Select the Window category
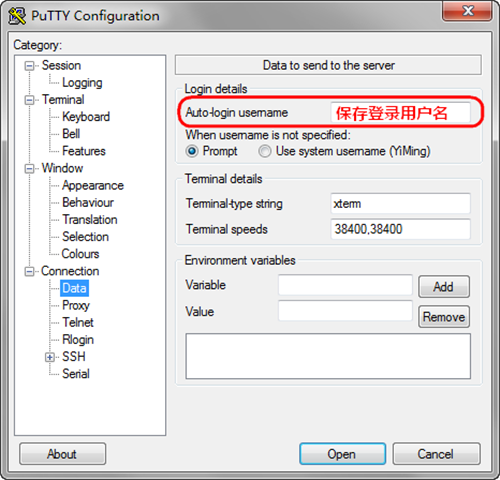 [x=62, y=168]
